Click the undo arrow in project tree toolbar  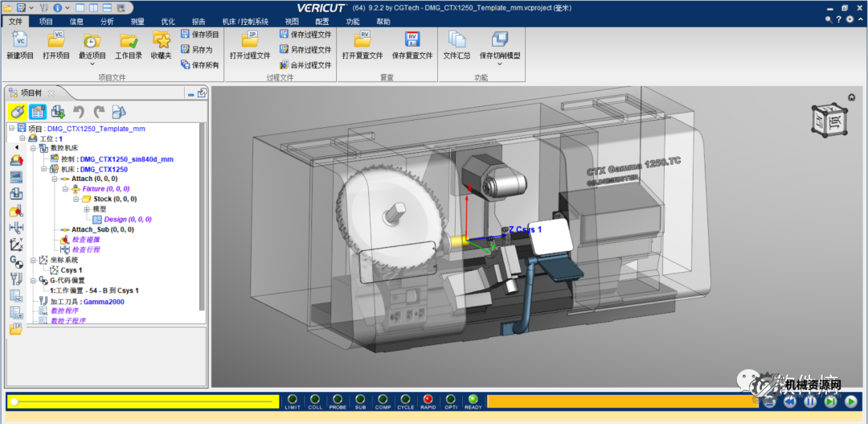pyautogui.click(x=79, y=112)
